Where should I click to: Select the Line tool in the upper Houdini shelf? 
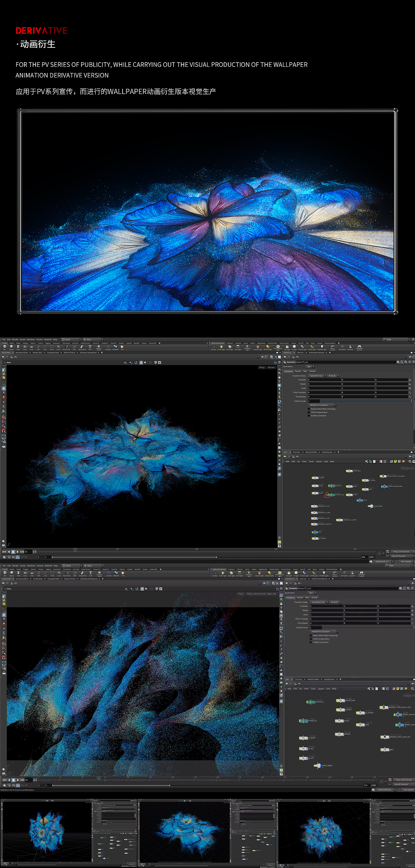pos(45,347)
